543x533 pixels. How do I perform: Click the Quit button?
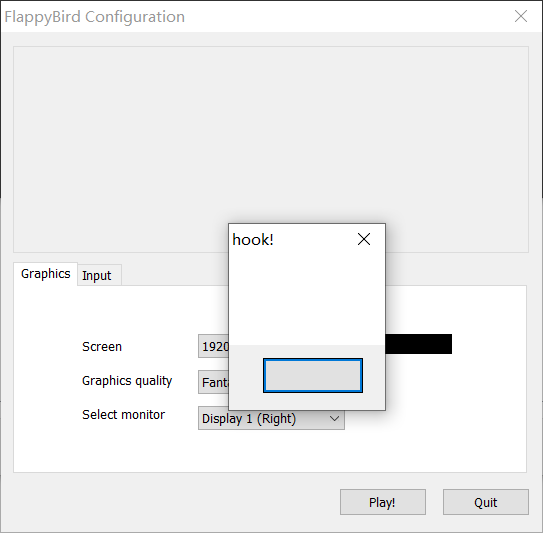click(x=486, y=502)
